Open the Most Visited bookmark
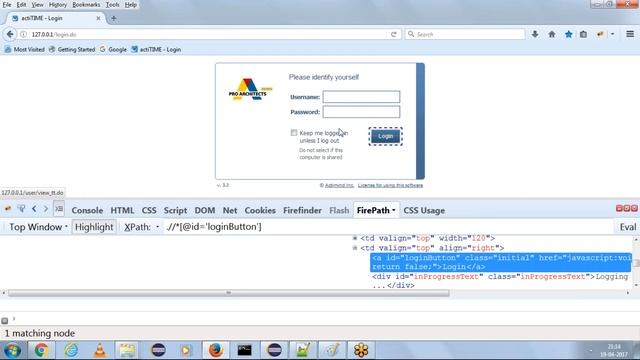This screenshot has height=360, width=640. [x=24, y=49]
